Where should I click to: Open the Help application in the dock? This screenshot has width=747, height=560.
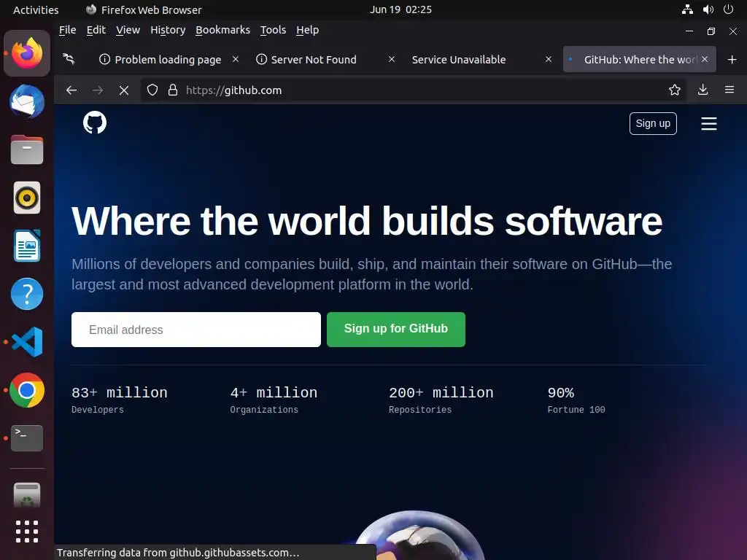27,294
